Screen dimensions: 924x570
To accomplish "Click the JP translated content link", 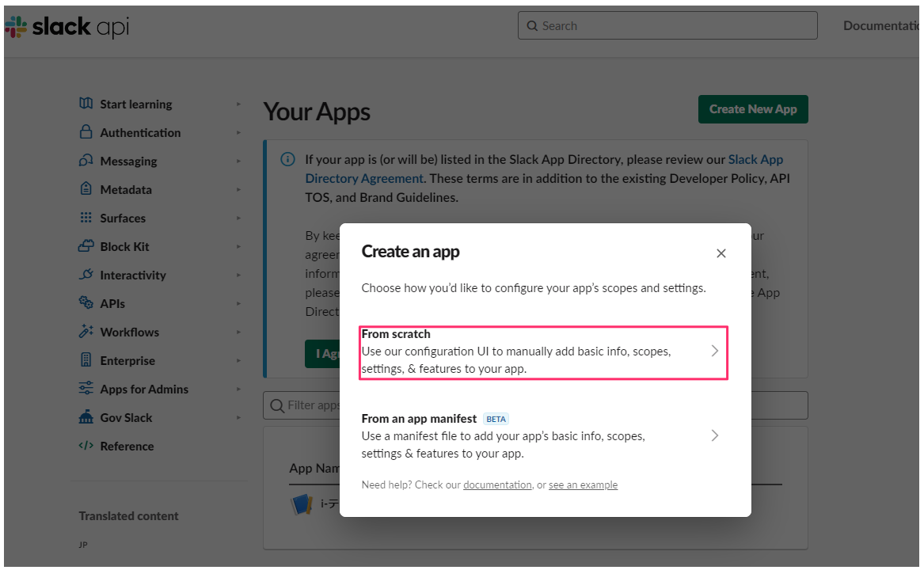I will [x=83, y=545].
